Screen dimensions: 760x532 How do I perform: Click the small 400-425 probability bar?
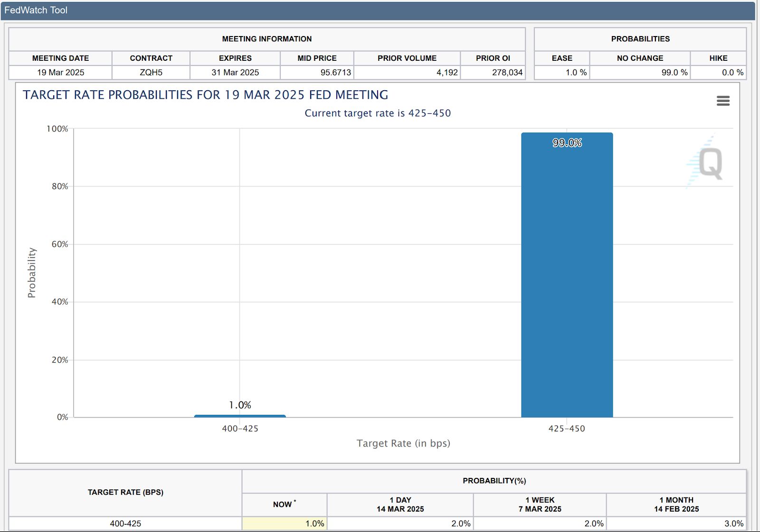click(240, 416)
